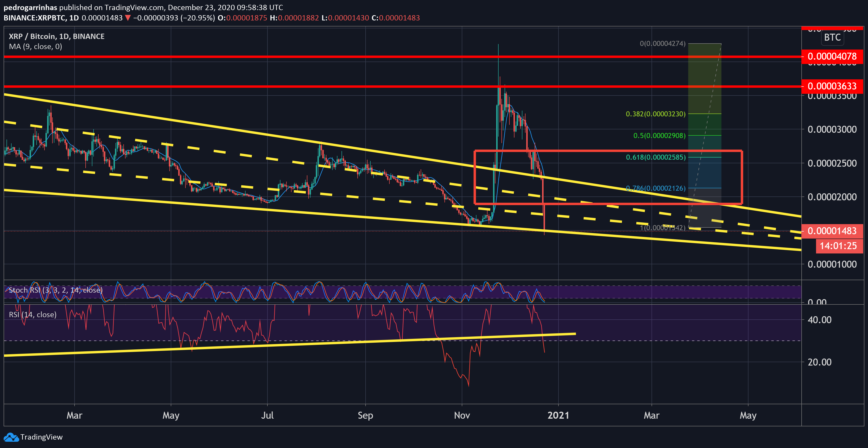This screenshot has width=868, height=448.
Task: Click the RSI 20.00 axis value
Action: coord(819,362)
